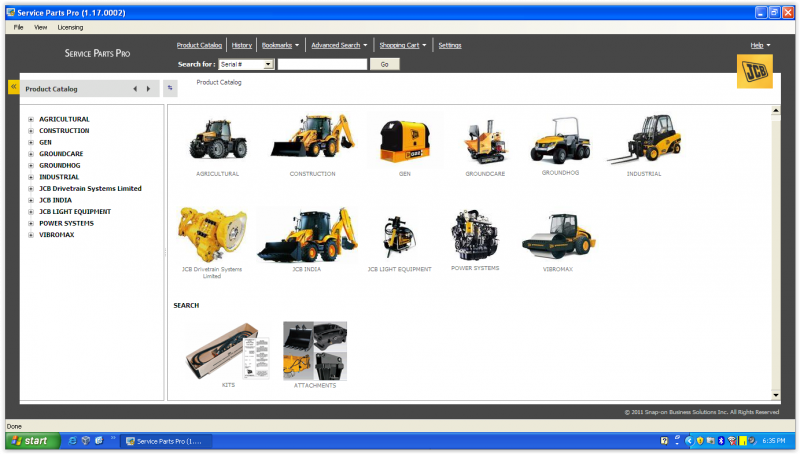
Task: Expand the GEN tree node
Action: click(31, 143)
